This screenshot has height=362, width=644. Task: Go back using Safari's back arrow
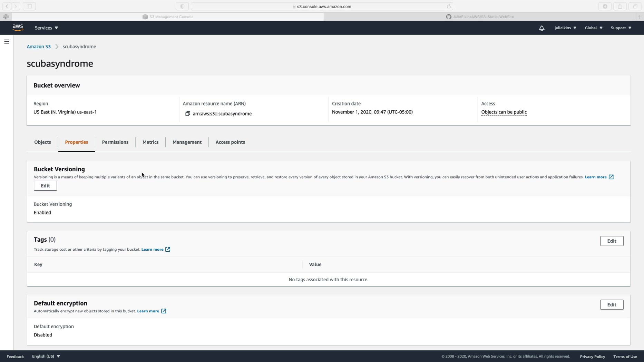[7, 6]
